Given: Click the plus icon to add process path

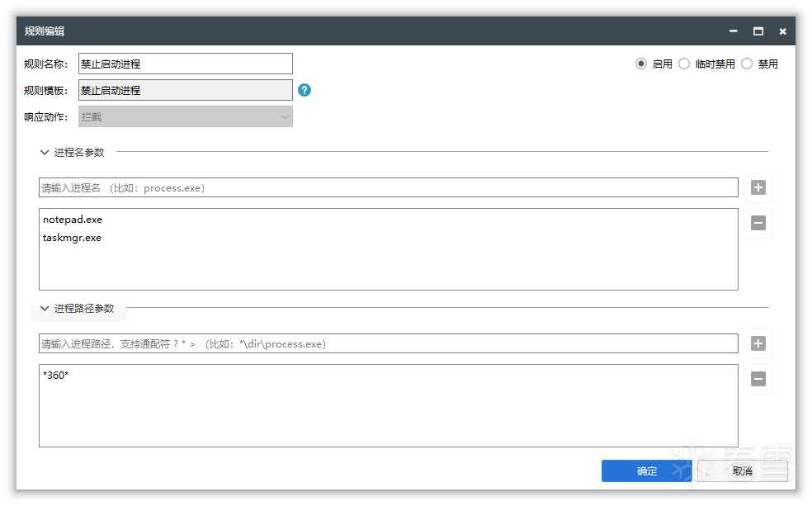Looking at the screenshot, I should (x=758, y=343).
